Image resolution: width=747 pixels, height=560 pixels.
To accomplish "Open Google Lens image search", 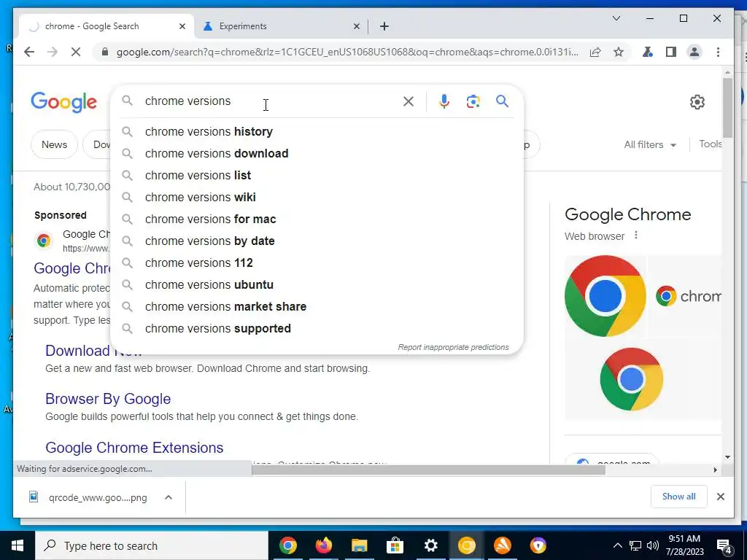I will [x=473, y=101].
